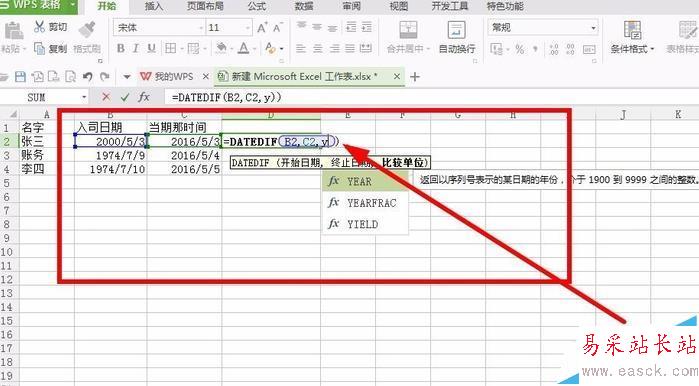Click the Merge and Center (合并居中) icon

click(x=408, y=30)
